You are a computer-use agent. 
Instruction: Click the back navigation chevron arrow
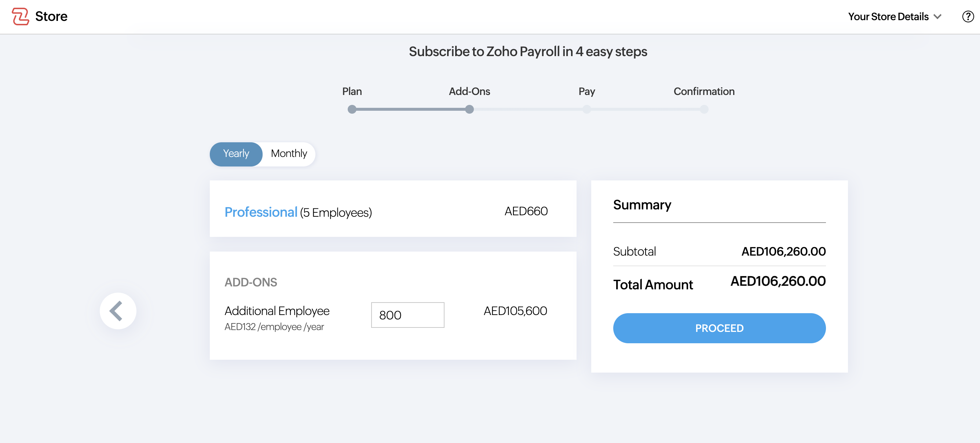point(118,311)
